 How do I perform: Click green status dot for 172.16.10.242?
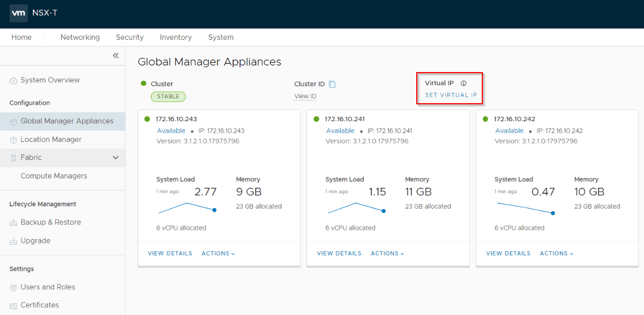[486, 119]
